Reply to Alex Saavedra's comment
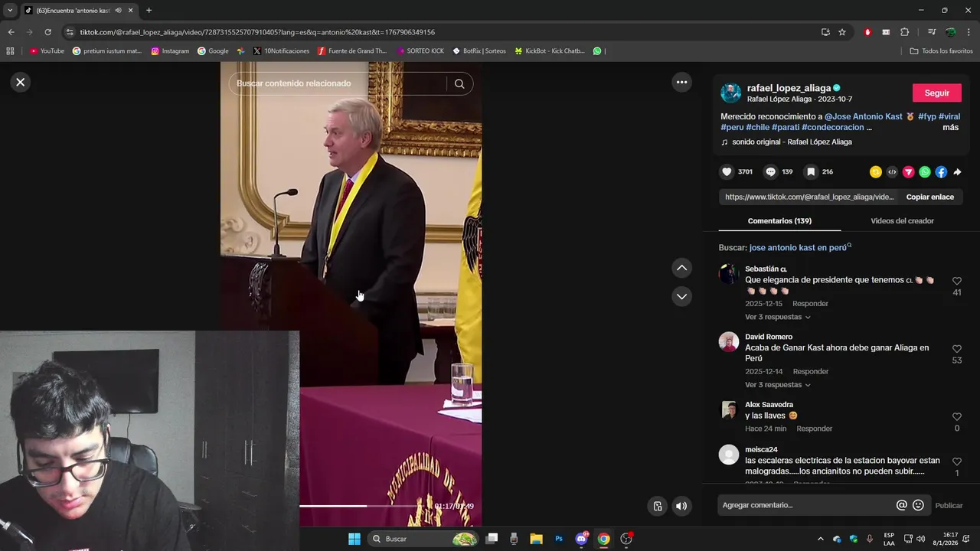Screen dimensions: 980x551 pyautogui.click(x=814, y=429)
